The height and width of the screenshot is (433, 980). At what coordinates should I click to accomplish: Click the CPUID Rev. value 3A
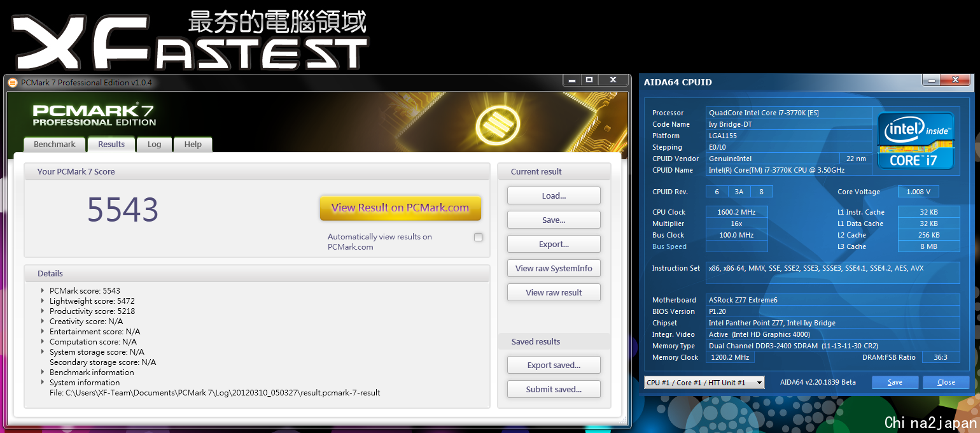click(739, 192)
